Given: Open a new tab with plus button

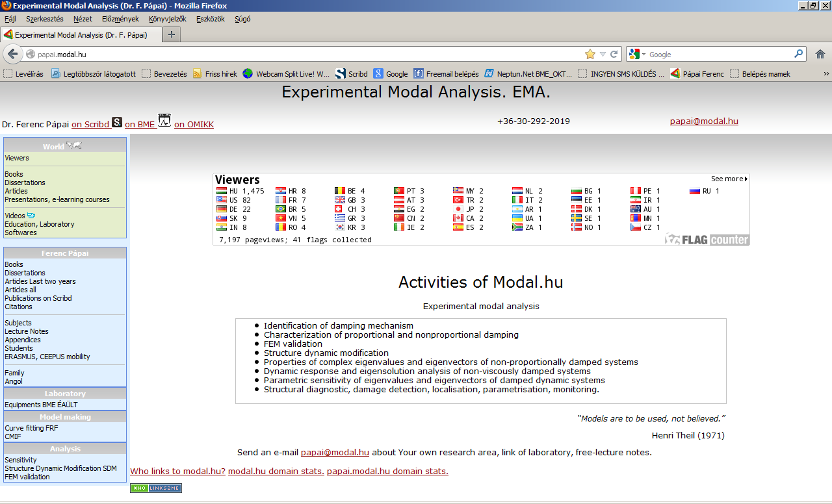Looking at the screenshot, I should (172, 34).
